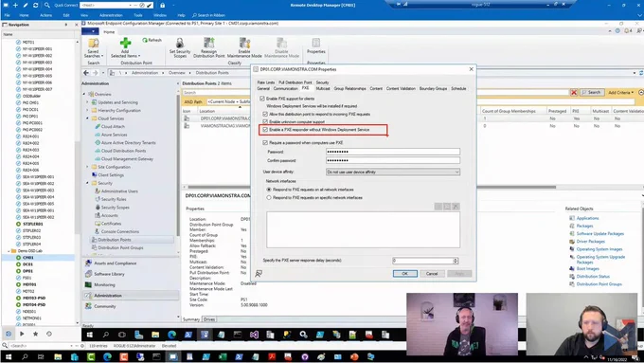Toggle Enable unknown computer support
Screen dimensions: 644x363
pyautogui.click(x=265, y=121)
